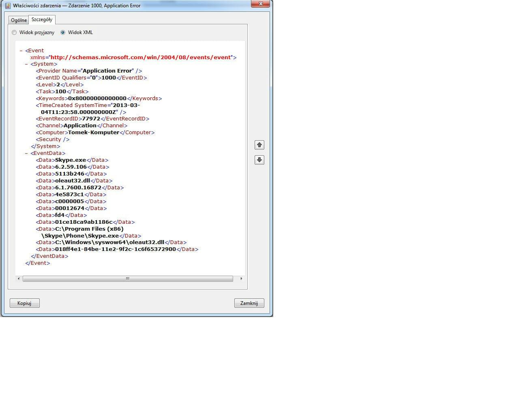Screen dimensions: 527x420
Task: Click the previous event up arrow button
Action: click(x=259, y=145)
